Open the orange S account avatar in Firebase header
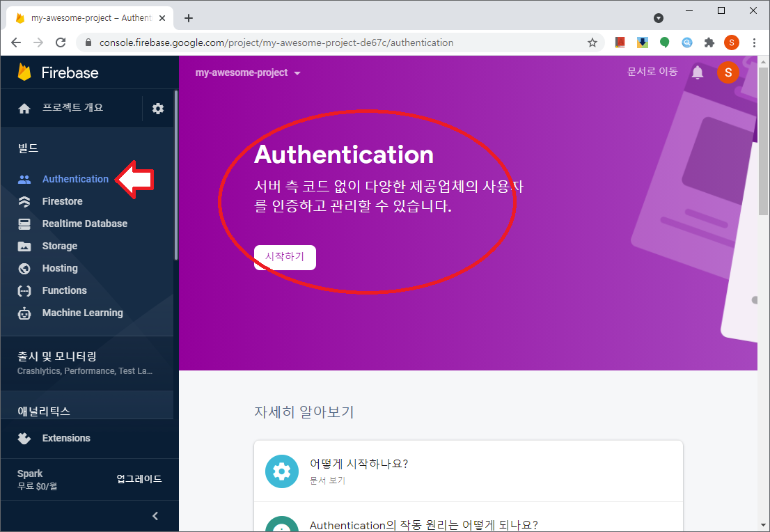 (x=728, y=72)
